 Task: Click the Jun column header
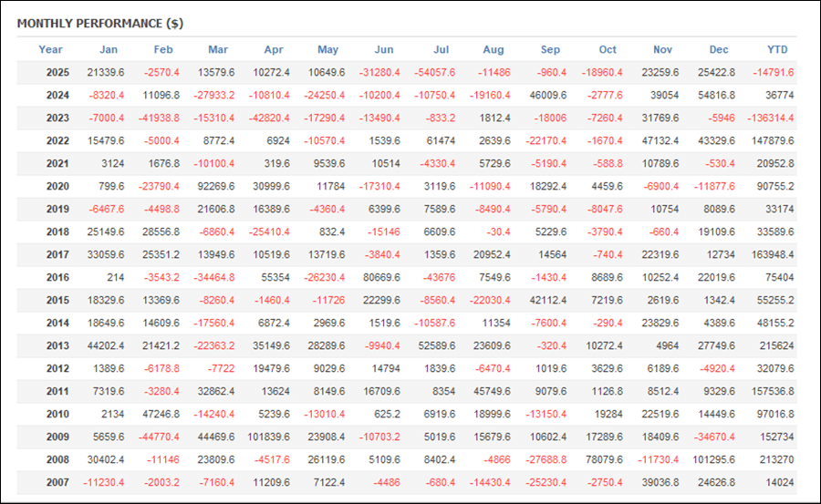coord(384,49)
